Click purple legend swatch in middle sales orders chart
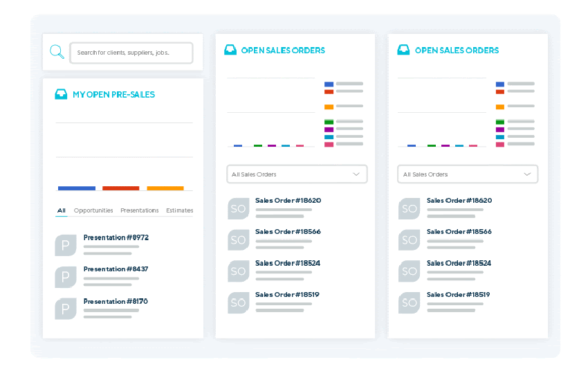Screen dimensions: 588x371 click(329, 129)
